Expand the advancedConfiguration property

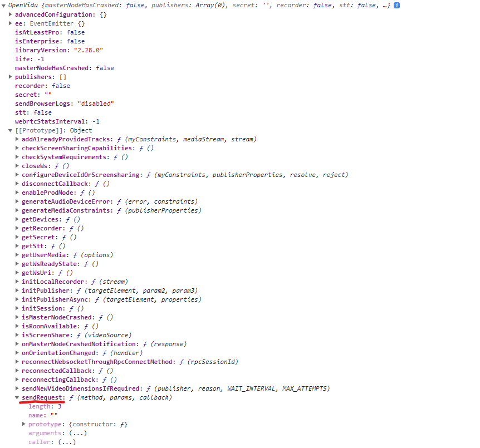pyautogui.click(x=10, y=14)
